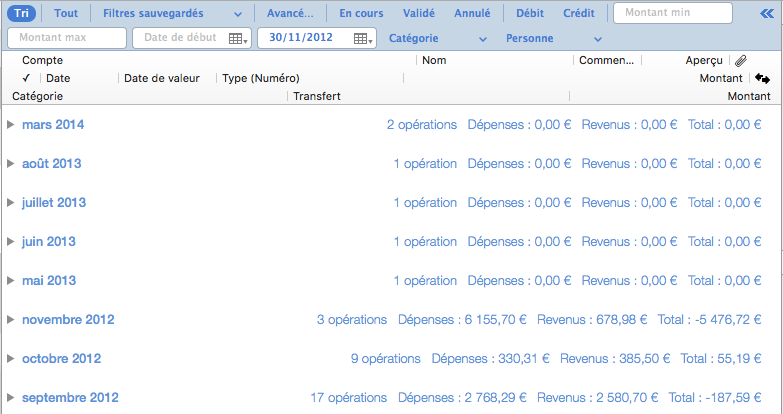Expand the mars 2014 operations group
783x414 pixels.
(11, 125)
